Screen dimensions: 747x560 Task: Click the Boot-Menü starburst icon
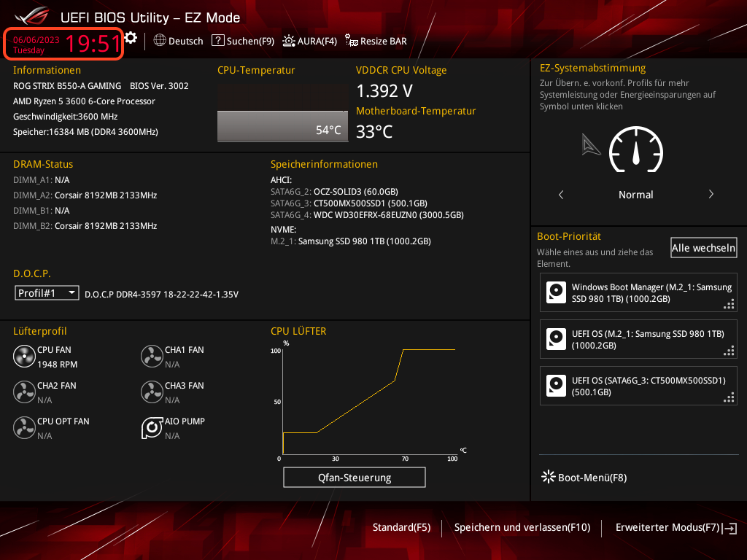[x=549, y=477]
